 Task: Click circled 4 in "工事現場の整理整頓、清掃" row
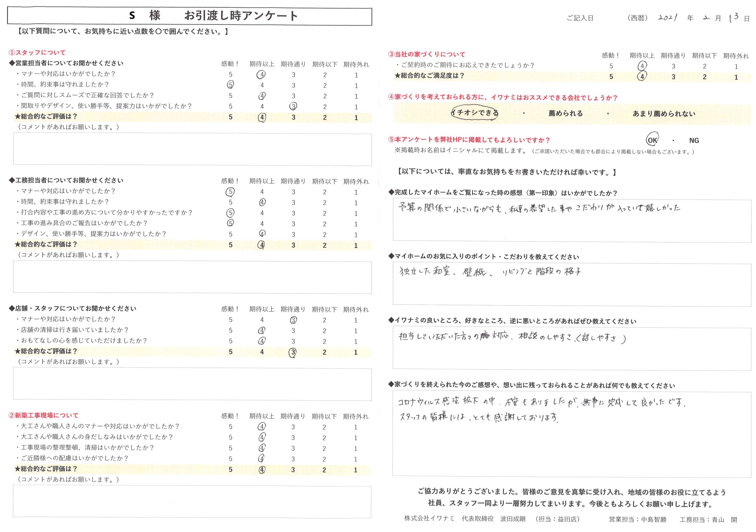(x=262, y=448)
